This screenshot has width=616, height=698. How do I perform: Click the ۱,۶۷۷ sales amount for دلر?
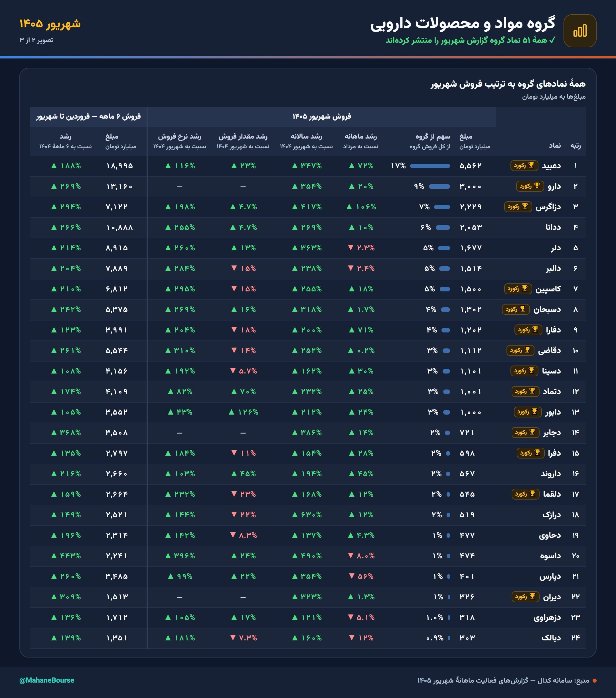pyautogui.click(x=471, y=248)
